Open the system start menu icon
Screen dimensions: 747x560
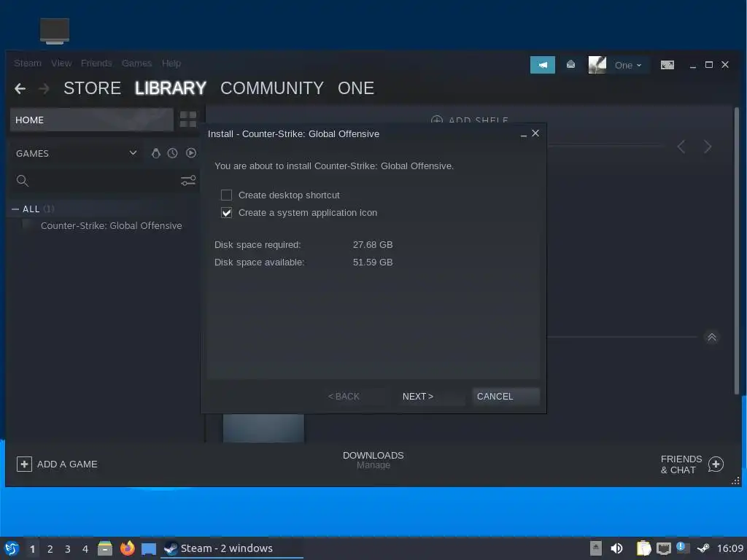click(x=12, y=548)
